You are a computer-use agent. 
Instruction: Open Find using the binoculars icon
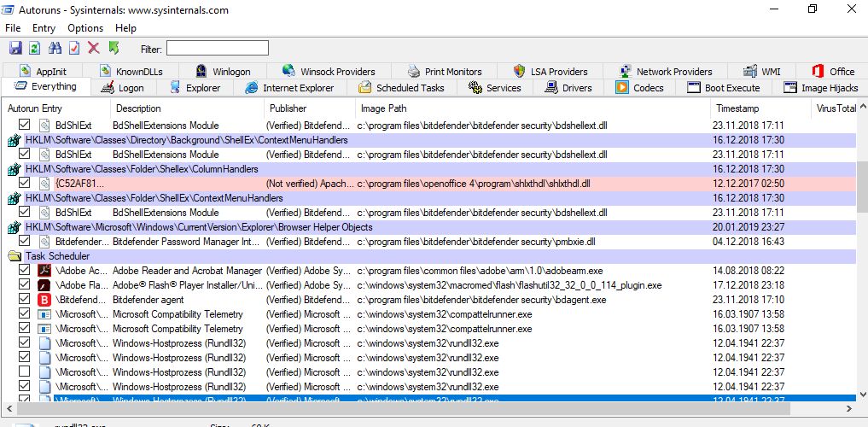coord(55,48)
